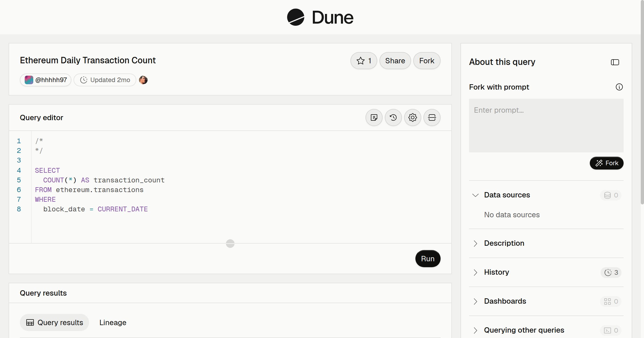Open query editor settings gear
This screenshot has width=644, height=338.
413,117
